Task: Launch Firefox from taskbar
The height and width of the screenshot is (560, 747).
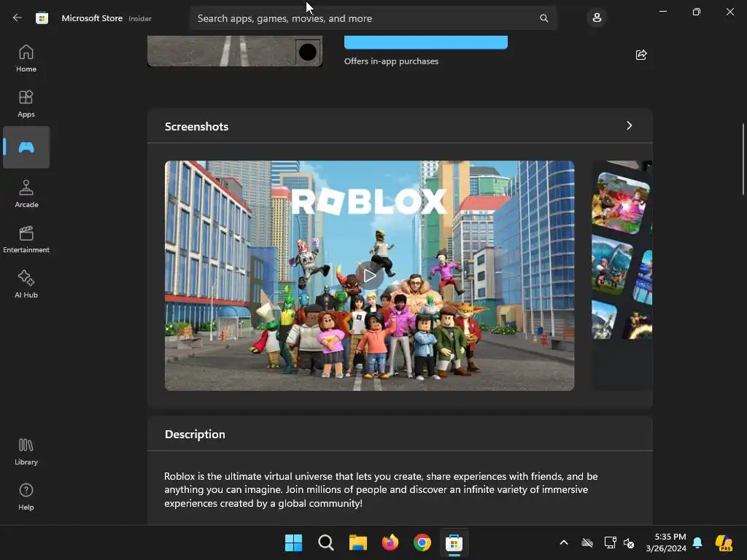Action: (x=390, y=542)
